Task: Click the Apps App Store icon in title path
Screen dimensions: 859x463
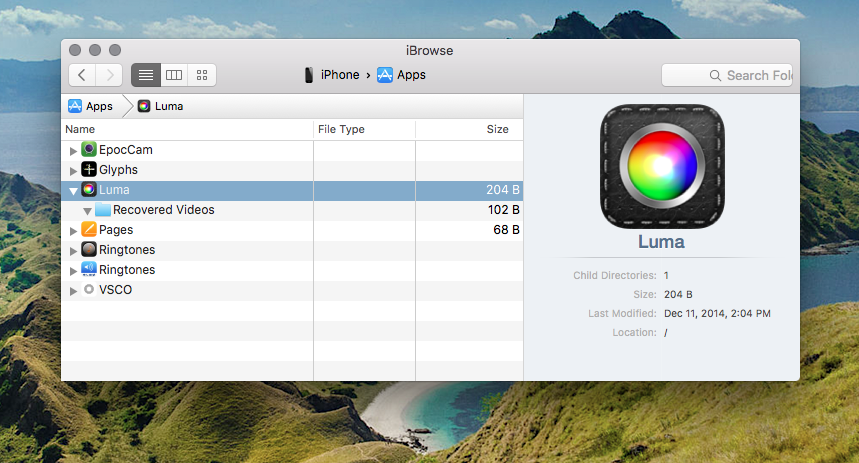Action: 385,75
